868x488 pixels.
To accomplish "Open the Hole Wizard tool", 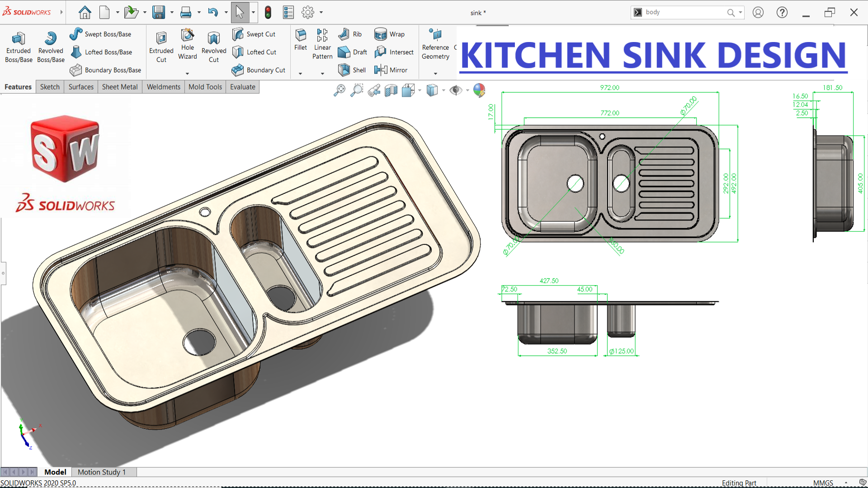I will 187,44.
